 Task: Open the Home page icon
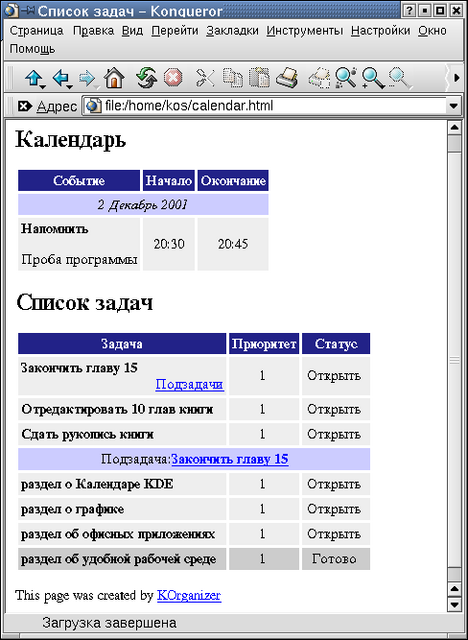[114, 78]
